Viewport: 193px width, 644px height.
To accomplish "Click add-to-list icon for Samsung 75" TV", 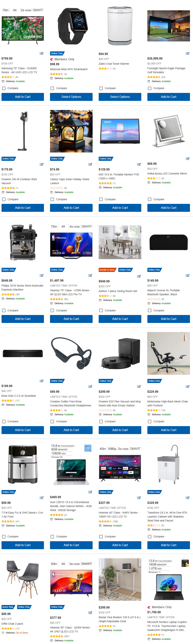I will click(x=41, y=53).
